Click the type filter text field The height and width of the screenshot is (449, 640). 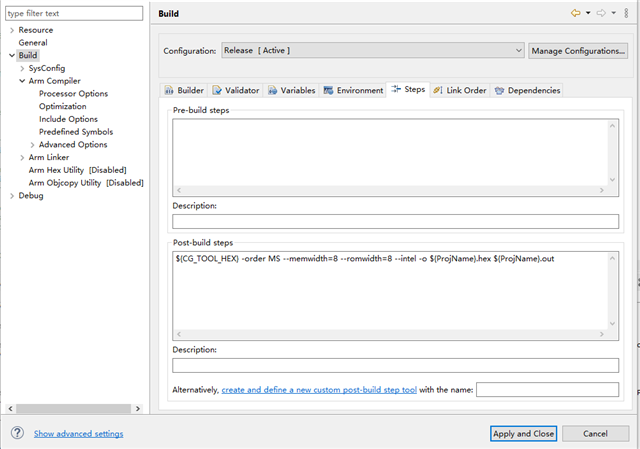pos(73,13)
